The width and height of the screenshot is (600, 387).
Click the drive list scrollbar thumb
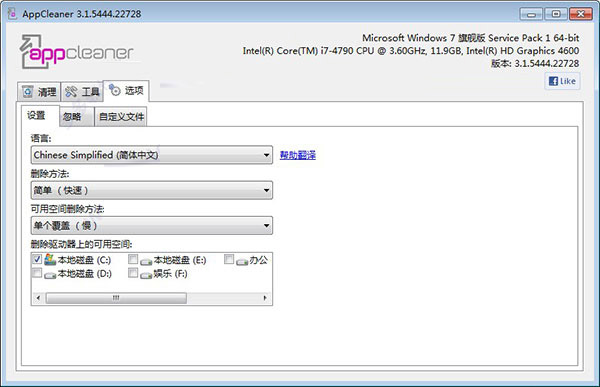coord(116,298)
